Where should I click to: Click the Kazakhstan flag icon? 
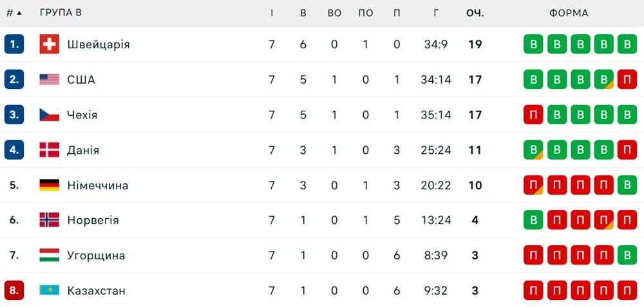pos(49,290)
